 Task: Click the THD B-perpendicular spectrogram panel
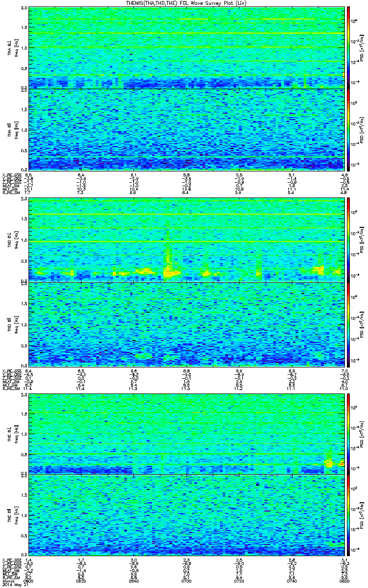pyautogui.click(x=186, y=241)
